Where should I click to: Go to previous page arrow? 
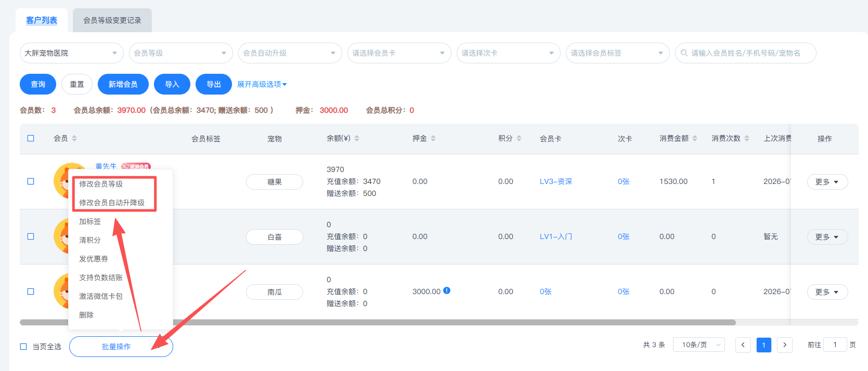(743, 345)
